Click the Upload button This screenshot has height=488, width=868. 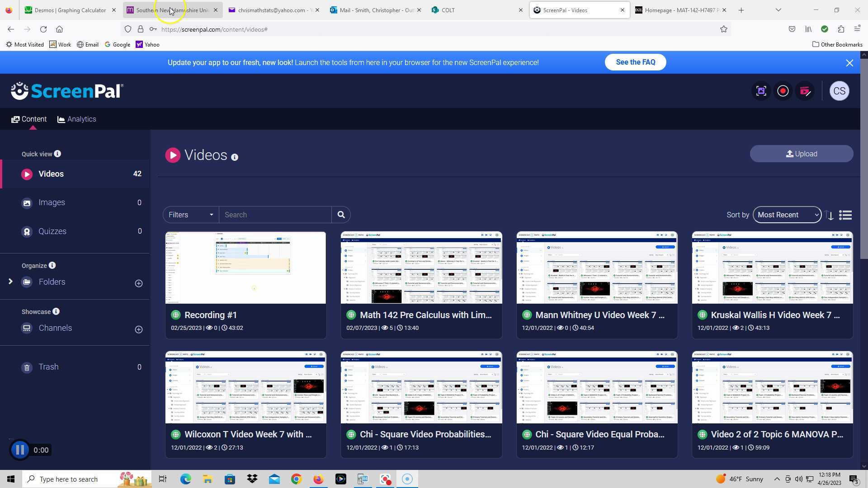tap(801, 154)
